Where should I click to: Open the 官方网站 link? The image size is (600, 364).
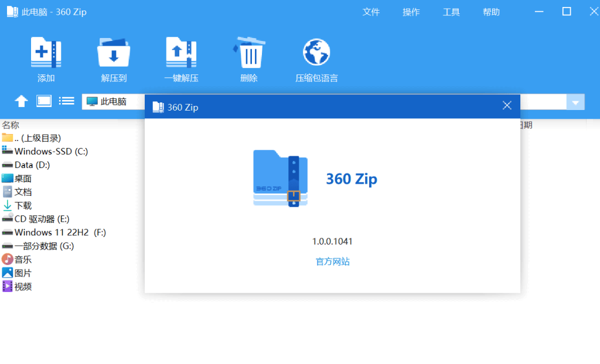[x=332, y=262]
